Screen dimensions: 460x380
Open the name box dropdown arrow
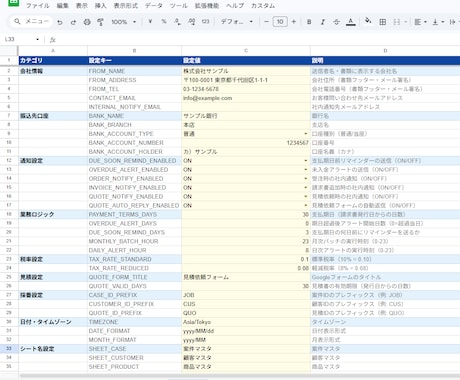[37, 39]
